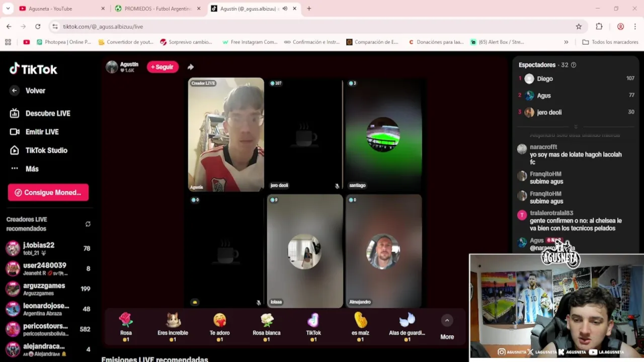Image resolution: width=644 pixels, height=362 pixels.
Task: Open Chrome three-dot menu
Action: (x=635, y=27)
